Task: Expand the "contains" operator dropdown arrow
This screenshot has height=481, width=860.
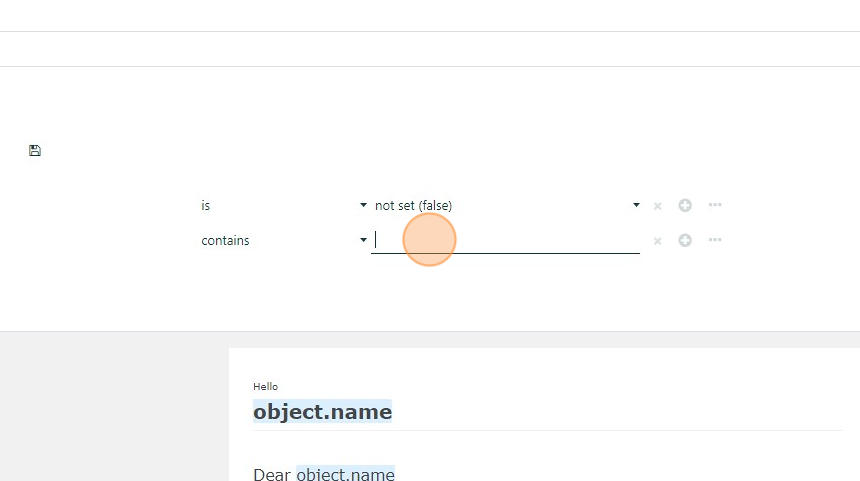Action: click(363, 240)
